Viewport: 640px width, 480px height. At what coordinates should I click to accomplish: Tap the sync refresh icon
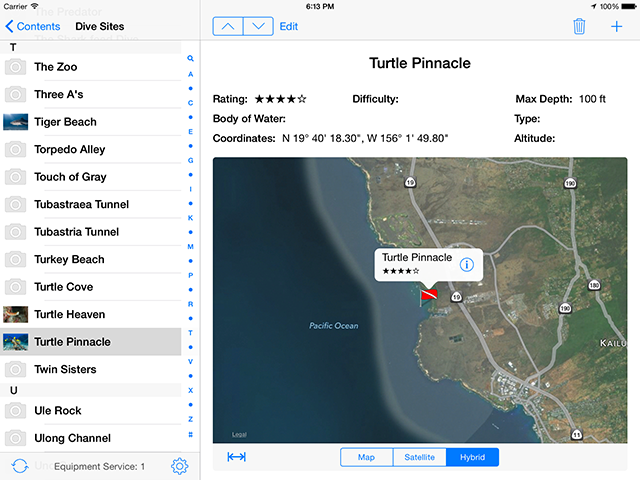19,466
